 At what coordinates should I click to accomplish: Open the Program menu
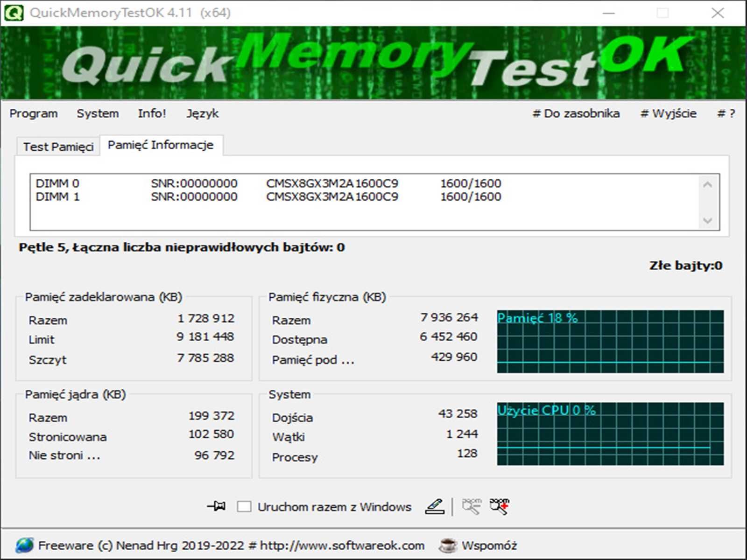tap(34, 113)
